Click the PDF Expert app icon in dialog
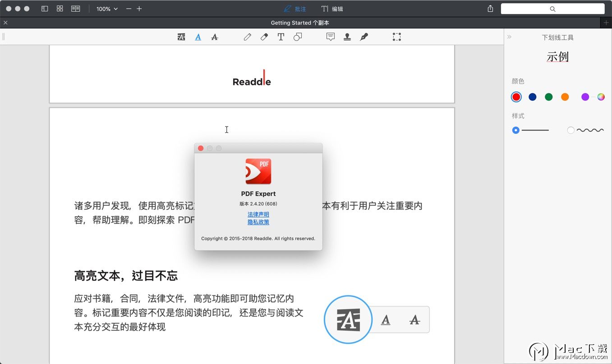This screenshot has width=612, height=364. click(x=258, y=171)
